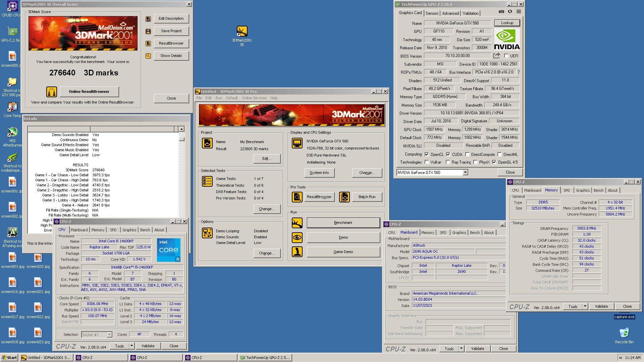
Task: Toggle the DirectCompute checkbox
Action: pos(467,155)
